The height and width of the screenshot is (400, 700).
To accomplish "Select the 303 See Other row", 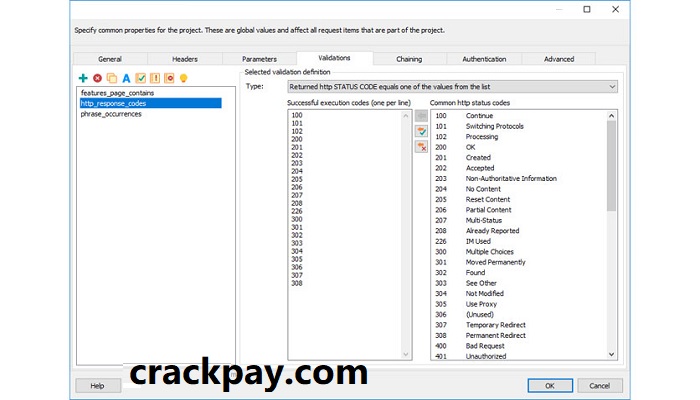I will click(519, 283).
